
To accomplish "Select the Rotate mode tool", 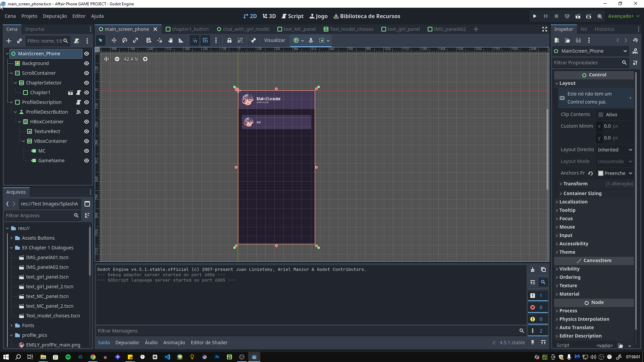I will (124, 40).
